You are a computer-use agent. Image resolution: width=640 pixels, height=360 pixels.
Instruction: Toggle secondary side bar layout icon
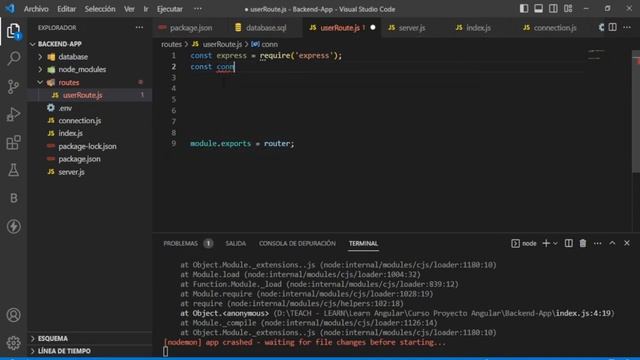pos(553,9)
